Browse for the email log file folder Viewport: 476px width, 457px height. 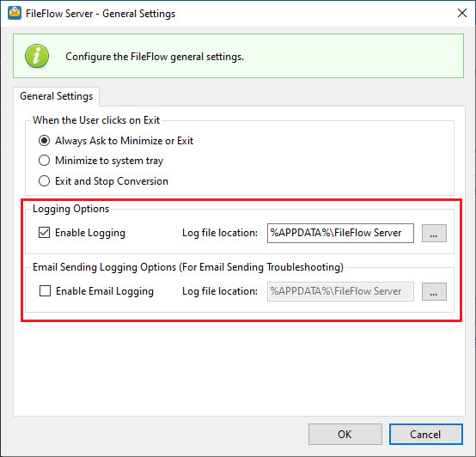(434, 291)
